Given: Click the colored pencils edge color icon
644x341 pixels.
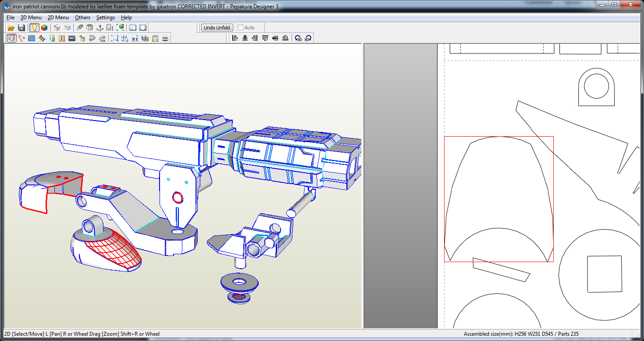Looking at the screenshot, I should point(42,39).
